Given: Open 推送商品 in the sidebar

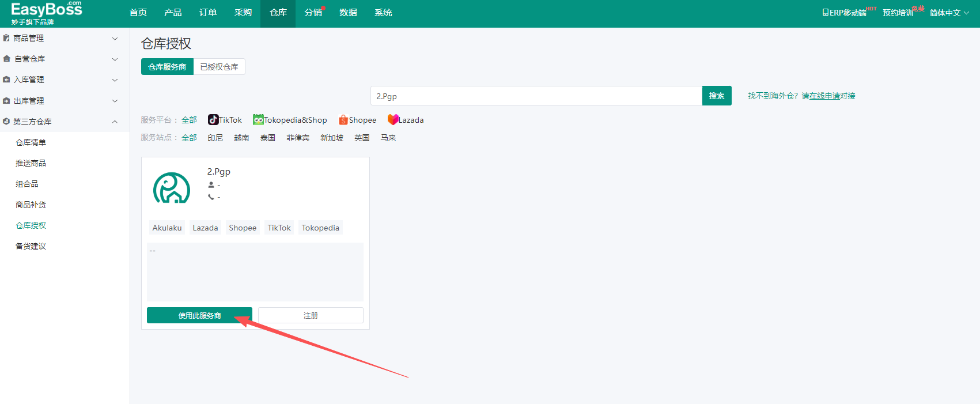Looking at the screenshot, I should click(x=31, y=163).
